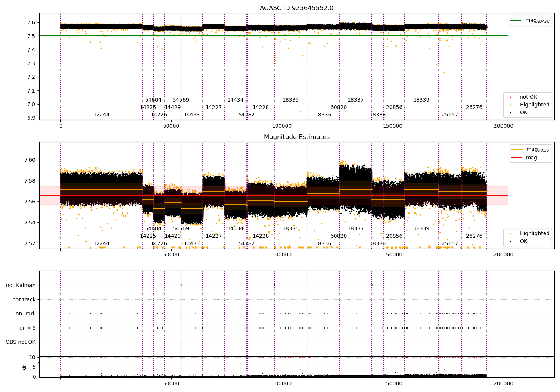Click OBSID label 14434 in the top plot
This screenshot has height=392, width=560.
pos(235,100)
